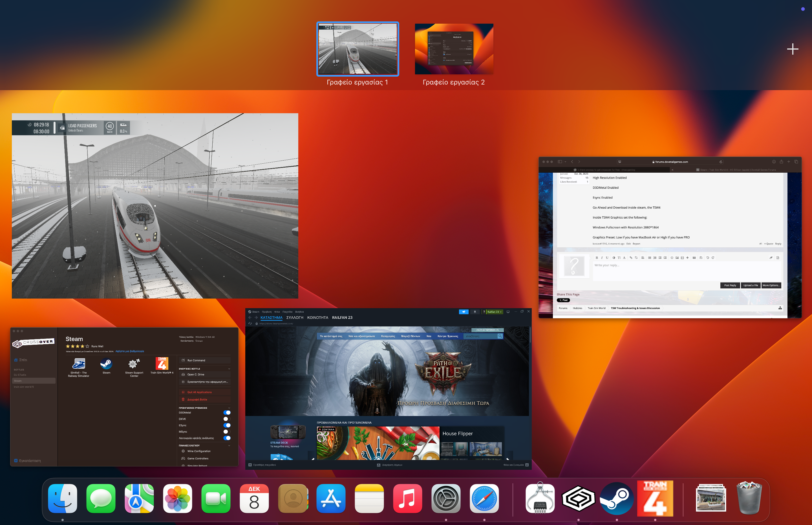The width and height of the screenshot is (812, 525).
Task: Open Steam Support Center icon in CrossOver
Action: (x=134, y=364)
